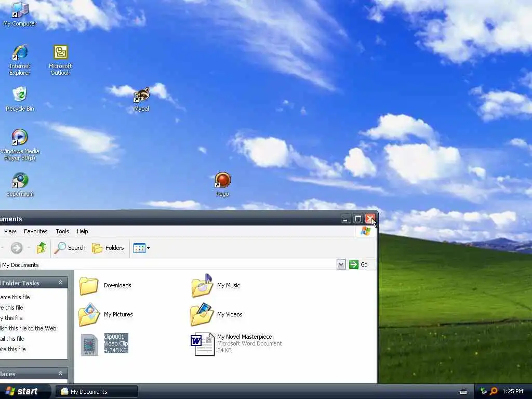Select the Windows Media Player shortcut
The height and width of the screenshot is (399, 532).
20,145
